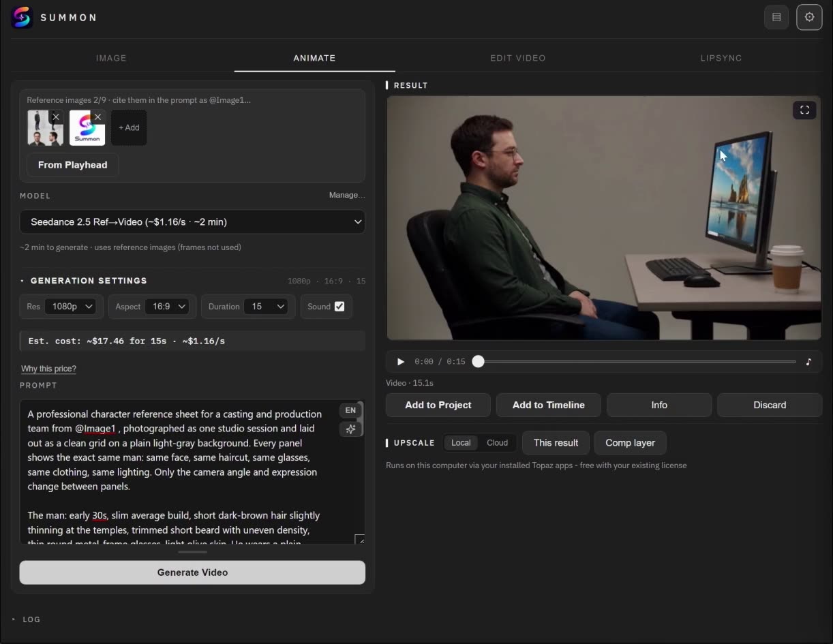Image resolution: width=833 pixels, height=644 pixels.
Task: Remove the Summon logo reference image
Action: (97, 117)
